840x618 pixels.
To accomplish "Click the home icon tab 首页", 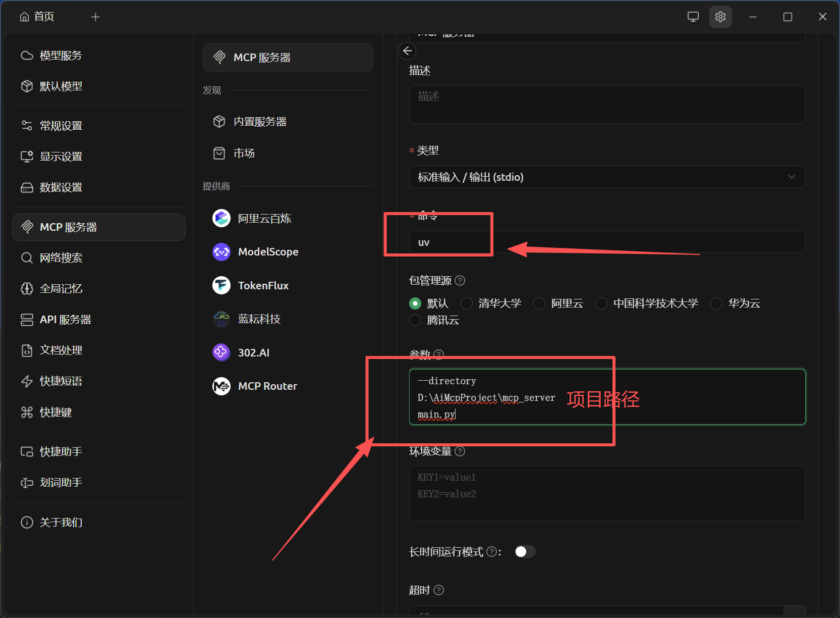I will tap(36, 17).
